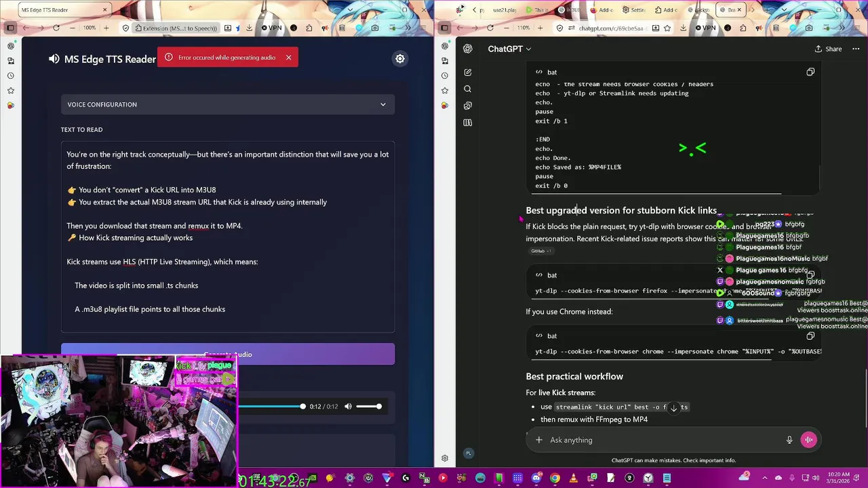Open tab list dropdown in right browser
Image resolution: width=868 pixels, height=488 pixels.
pyautogui.click(x=785, y=9)
